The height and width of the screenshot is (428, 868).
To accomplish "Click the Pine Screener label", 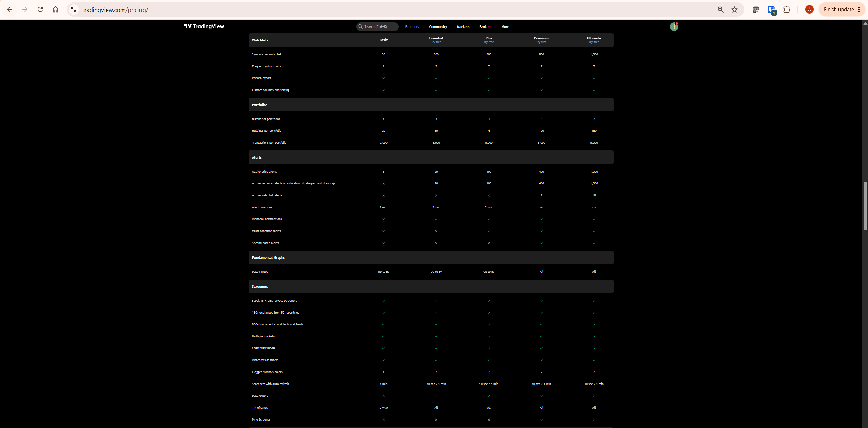I will click(x=261, y=420).
